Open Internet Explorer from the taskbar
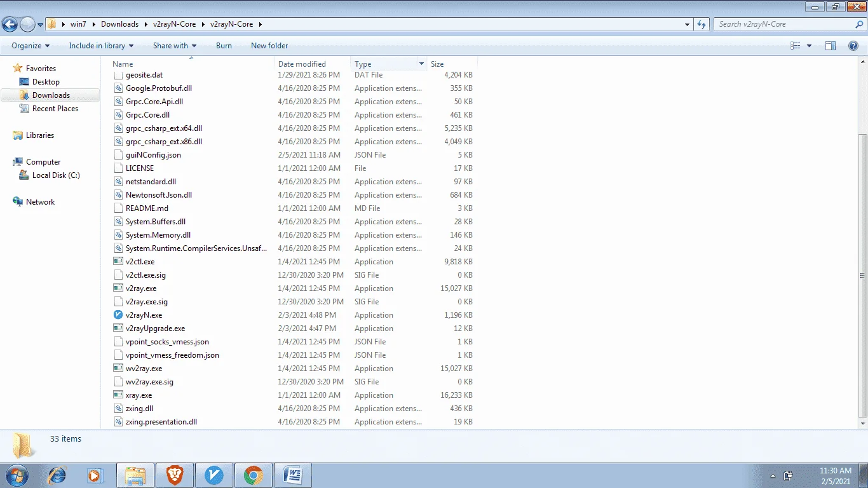Image resolution: width=868 pixels, height=488 pixels. tap(57, 475)
